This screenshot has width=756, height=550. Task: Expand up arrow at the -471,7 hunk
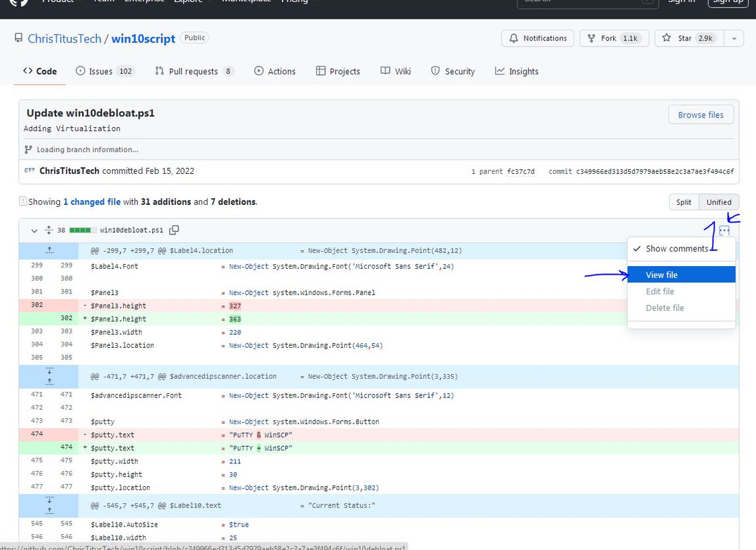tap(49, 382)
